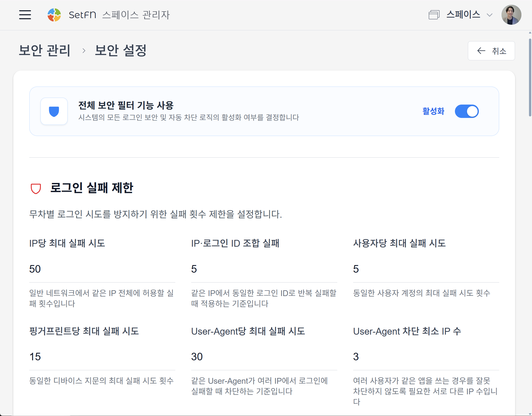Edit the User-Agent당 최대 실패 시도 field

pos(264,357)
